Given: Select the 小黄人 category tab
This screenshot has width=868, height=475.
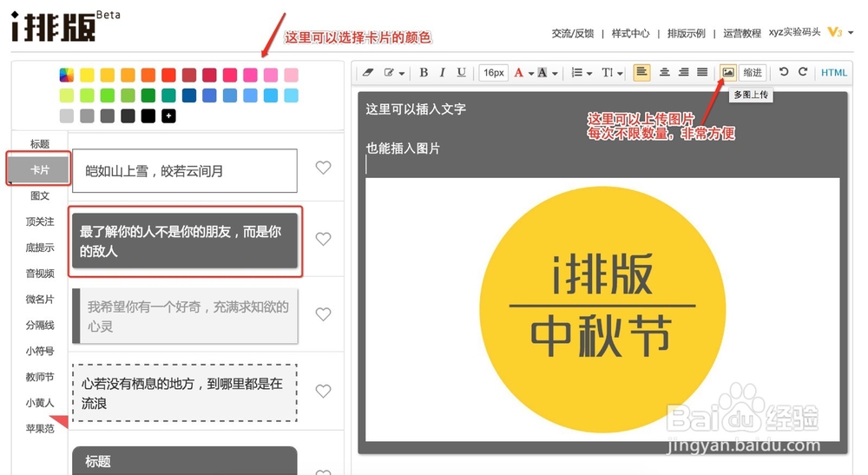Looking at the screenshot, I should (x=40, y=402).
